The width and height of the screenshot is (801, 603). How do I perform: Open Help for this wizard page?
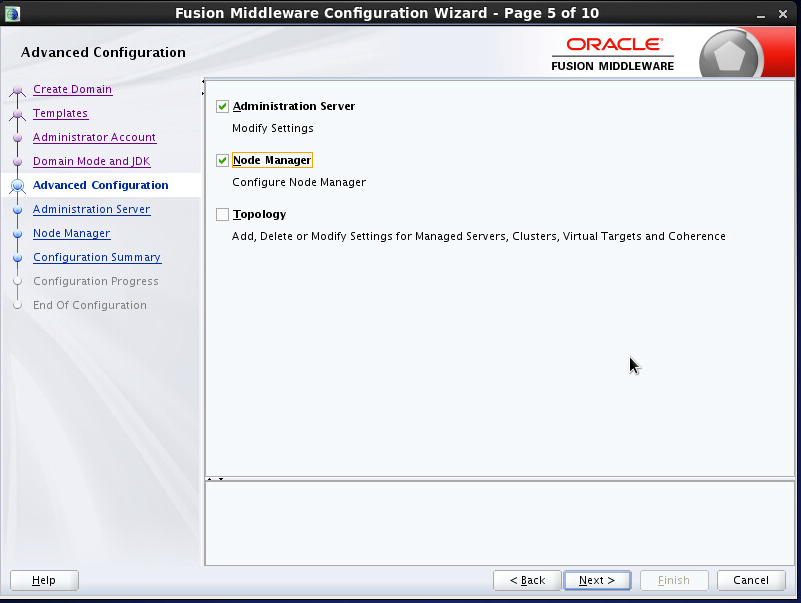pyautogui.click(x=44, y=580)
